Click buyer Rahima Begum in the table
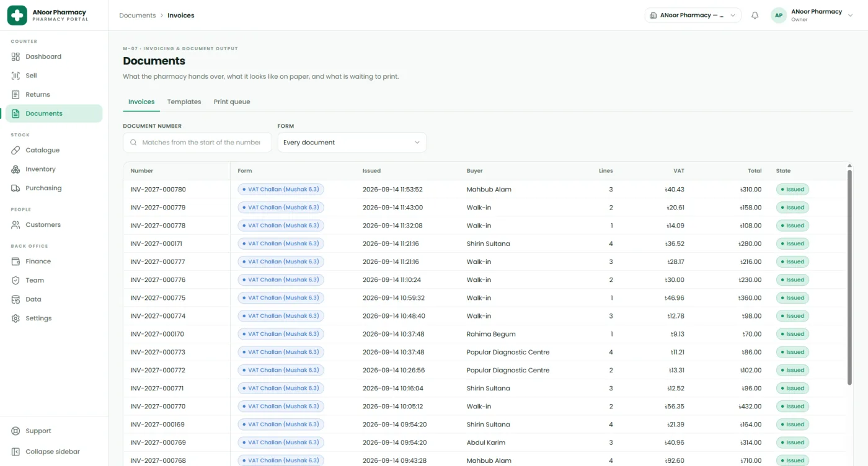Image resolution: width=868 pixels, height=466 pixels. [491, 334]
